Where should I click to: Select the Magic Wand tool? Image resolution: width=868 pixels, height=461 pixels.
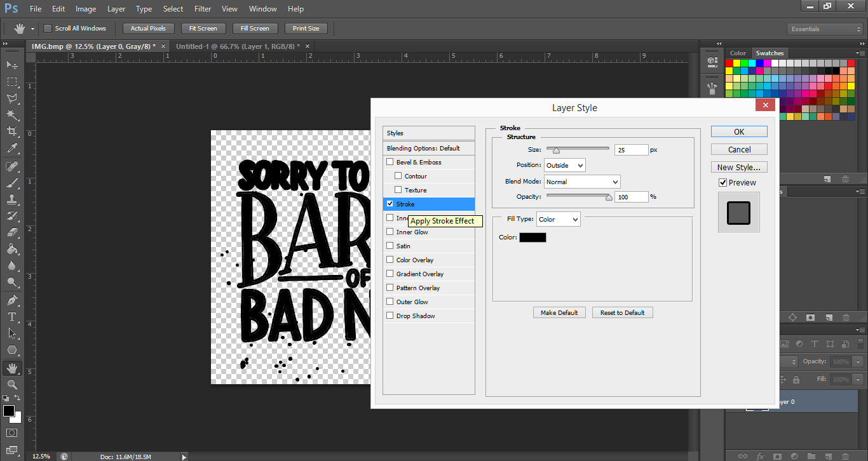click(x=11, y=115)
